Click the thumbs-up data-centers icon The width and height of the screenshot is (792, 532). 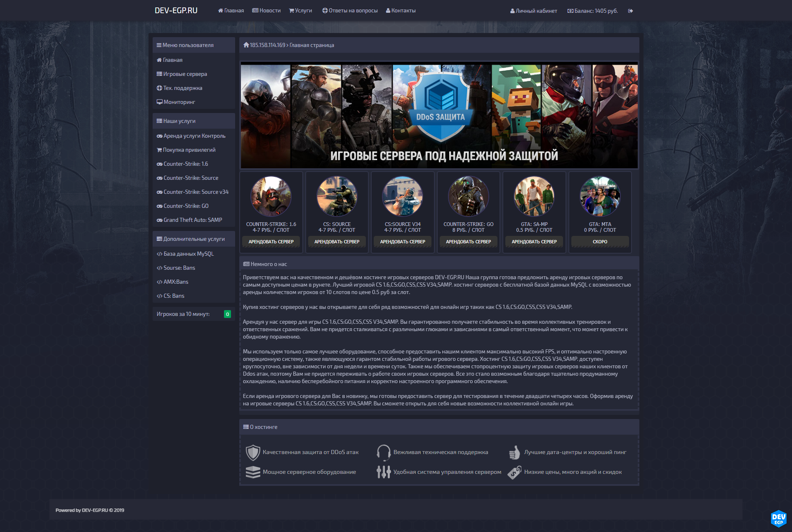pos(514,452)
